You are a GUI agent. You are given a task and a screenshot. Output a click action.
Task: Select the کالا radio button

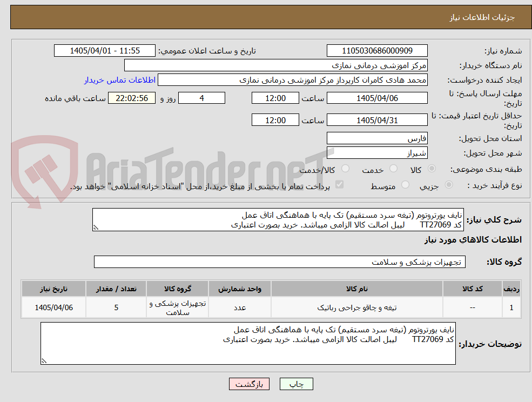click(x=432, y=169)
